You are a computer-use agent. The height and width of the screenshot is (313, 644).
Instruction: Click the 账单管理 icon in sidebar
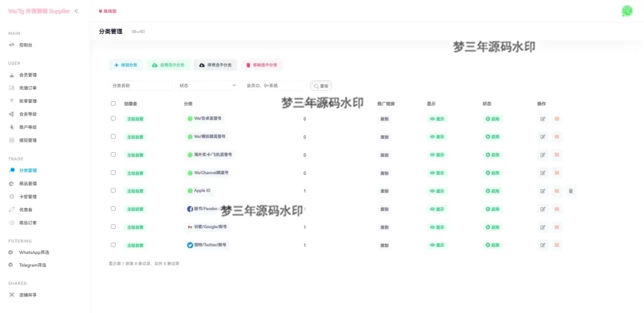click(x=12, y=101)
